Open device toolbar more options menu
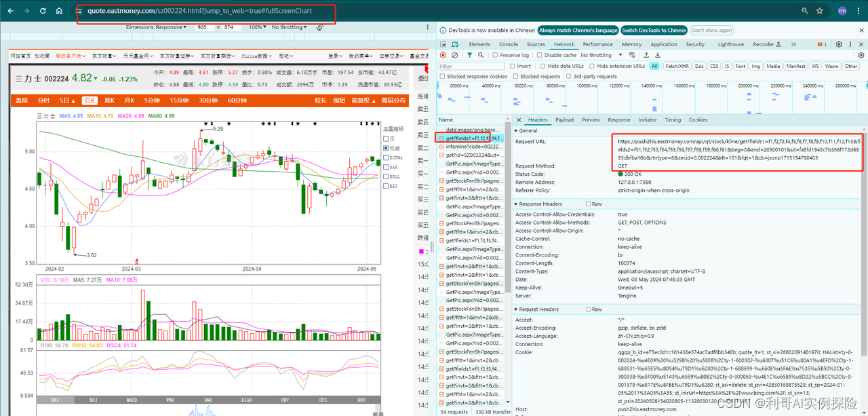The width and height of the screenshot is (868, 416). (x=429, y=28)
